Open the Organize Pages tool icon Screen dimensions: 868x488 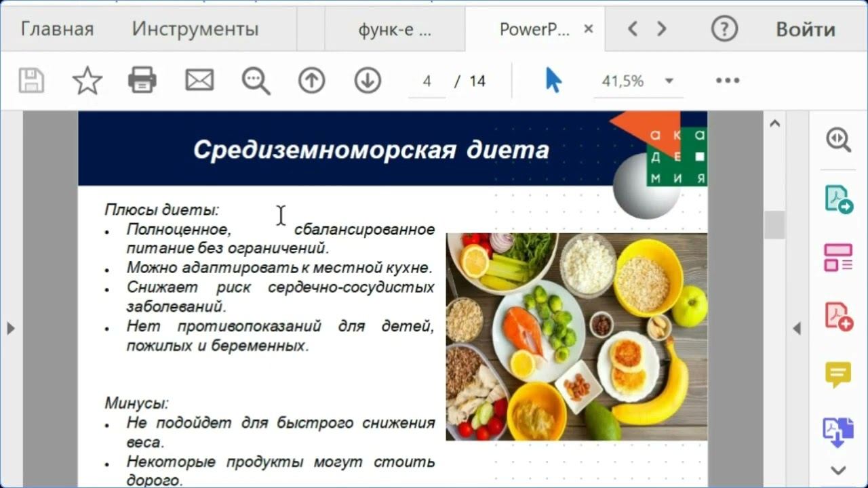pyautogui.click(x=839, y=258)
